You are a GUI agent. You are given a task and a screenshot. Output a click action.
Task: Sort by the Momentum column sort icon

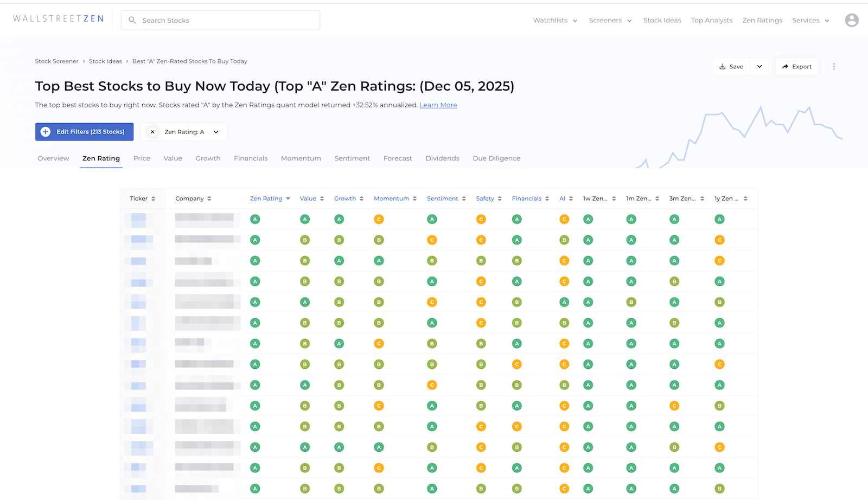pos(414,199)
